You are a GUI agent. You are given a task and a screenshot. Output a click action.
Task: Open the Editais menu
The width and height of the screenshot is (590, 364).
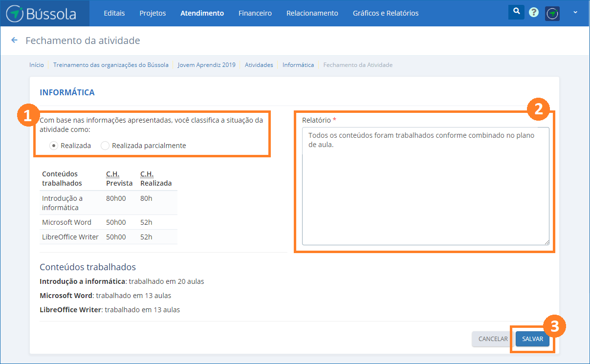(x=114, y=13)
